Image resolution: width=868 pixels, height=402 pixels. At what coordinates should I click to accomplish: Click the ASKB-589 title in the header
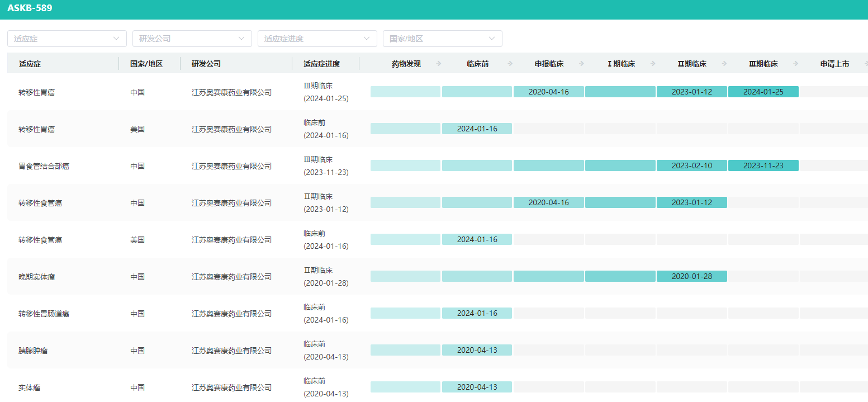point(30,8)
